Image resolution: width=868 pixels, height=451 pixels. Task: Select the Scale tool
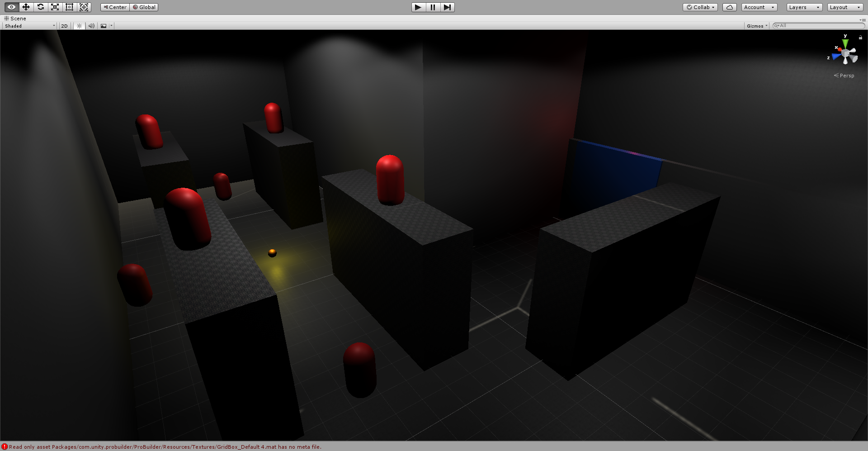(55, 7)
